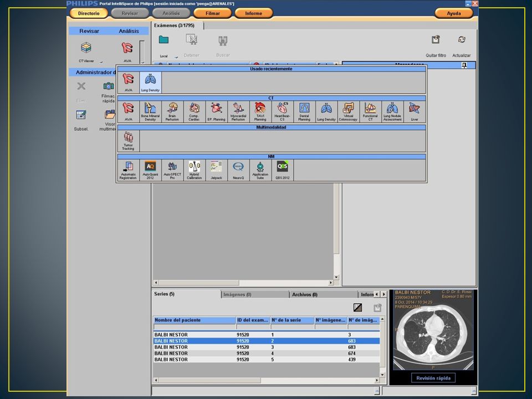
Task: Click the Buscar binoculars icon
Action: (223, 40)
